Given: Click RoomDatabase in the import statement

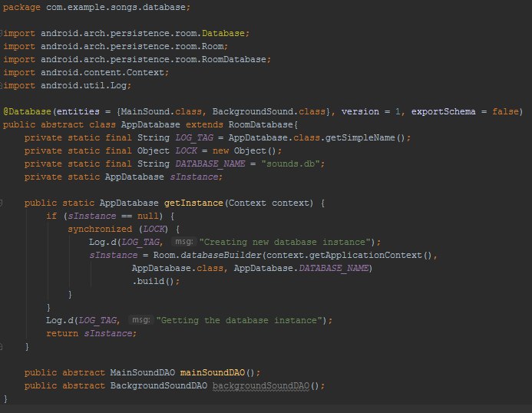Looking at the screenshot, I should 234,59.
